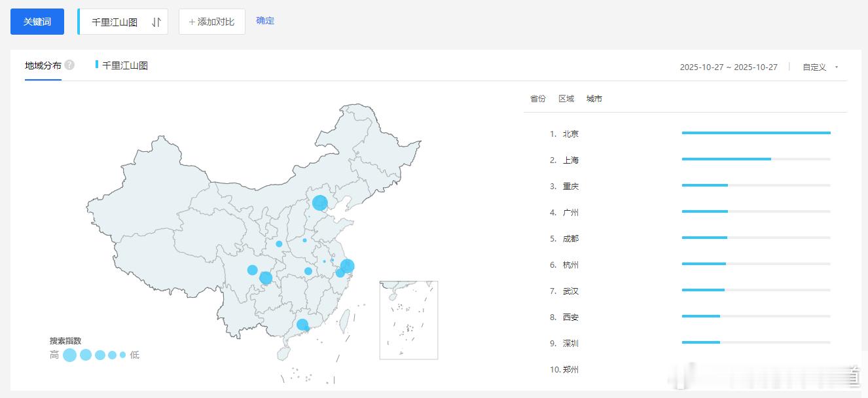The image size is (868, 398).
Task: Click 杭州 in the ranking list
Action: click(x=571, y=265)
